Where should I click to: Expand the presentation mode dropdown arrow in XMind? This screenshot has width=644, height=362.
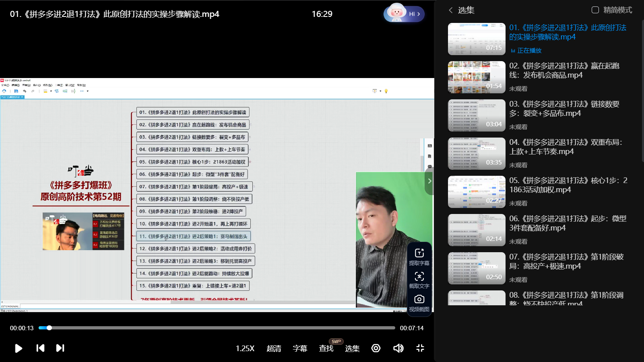tap(380, 91)
